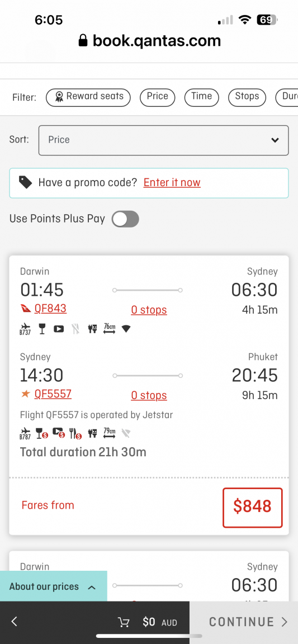
Task: Click the video entertainment icon for QF843
Action: pos(59,329)
